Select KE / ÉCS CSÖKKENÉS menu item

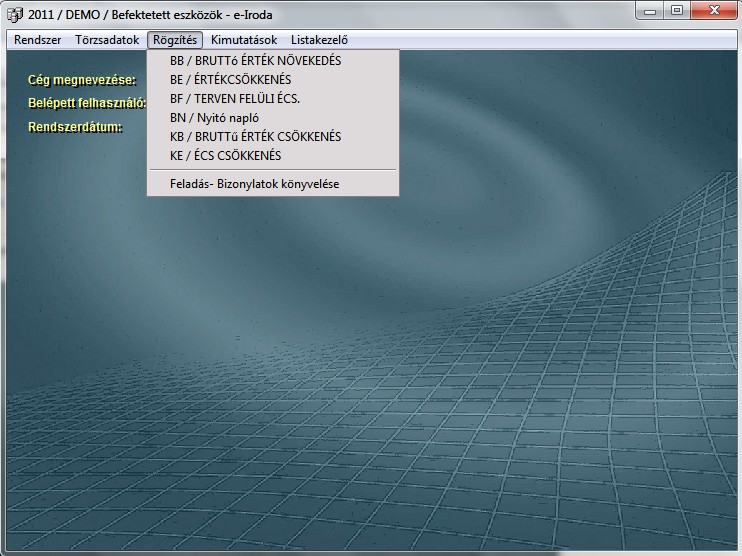[226, 156]
